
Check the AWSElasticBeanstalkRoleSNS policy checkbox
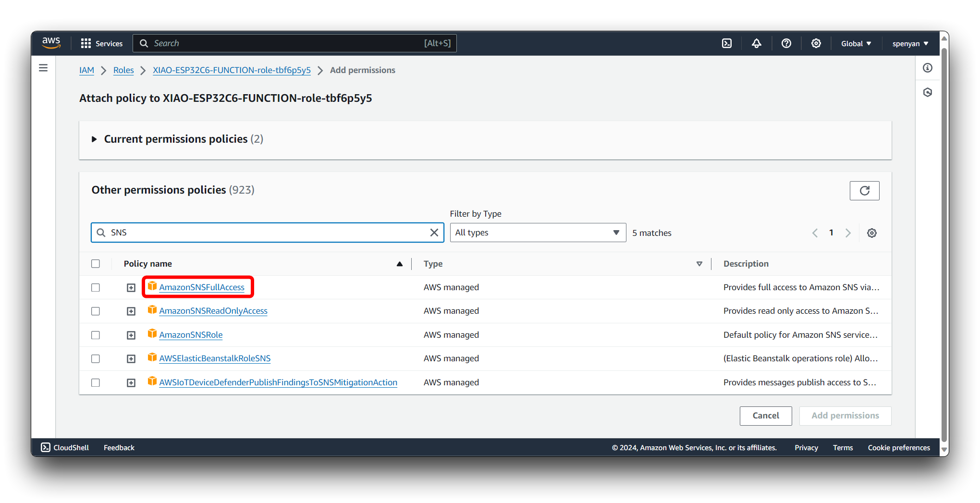coord(96,359)
